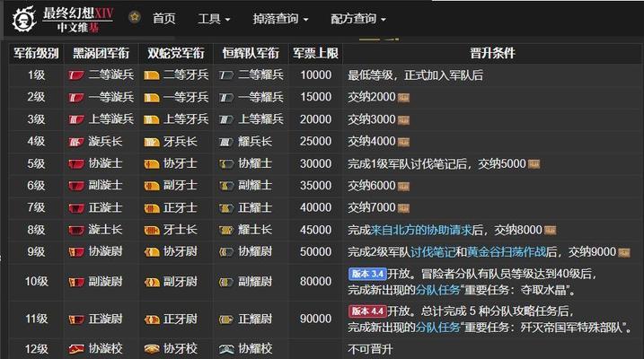The height and width of the screenshot is (359, 644).
Task: Click the 双蛇党军衔 column header
Action: (x=176, y=53)
